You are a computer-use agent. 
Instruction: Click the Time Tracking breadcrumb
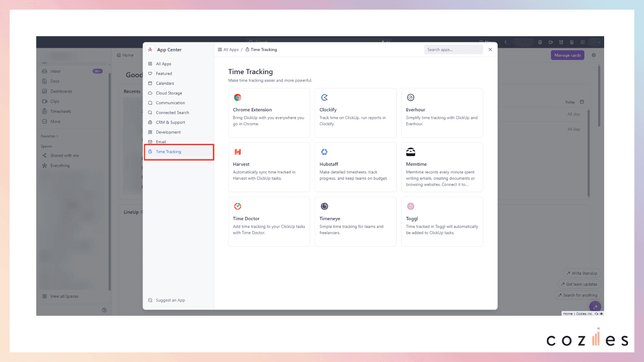point(261,49)
